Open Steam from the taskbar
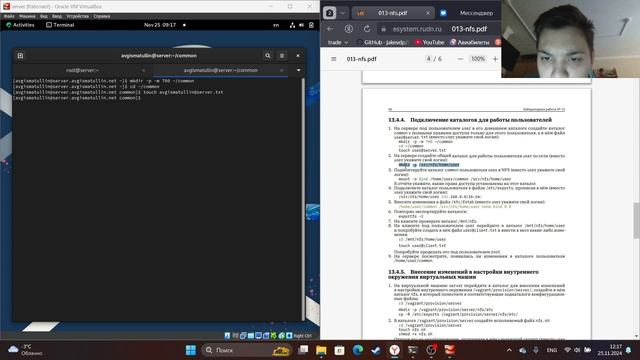This screenshot has width=640, height=360. 376,350
